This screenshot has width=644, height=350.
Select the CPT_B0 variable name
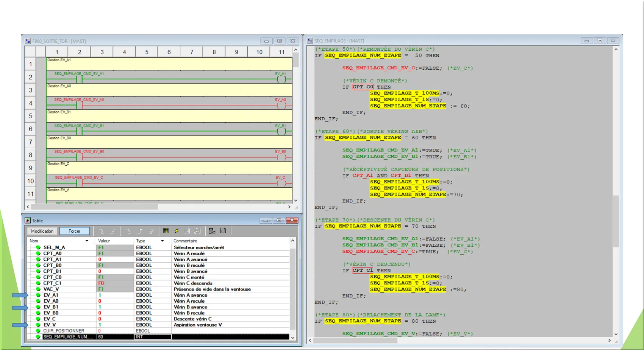click(52, 266)
